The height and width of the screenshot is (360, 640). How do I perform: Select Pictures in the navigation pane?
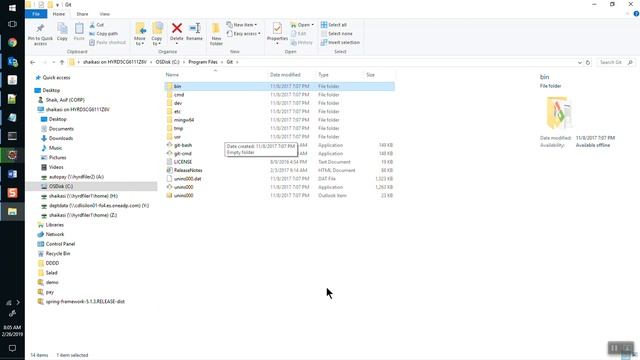[58, 158]
